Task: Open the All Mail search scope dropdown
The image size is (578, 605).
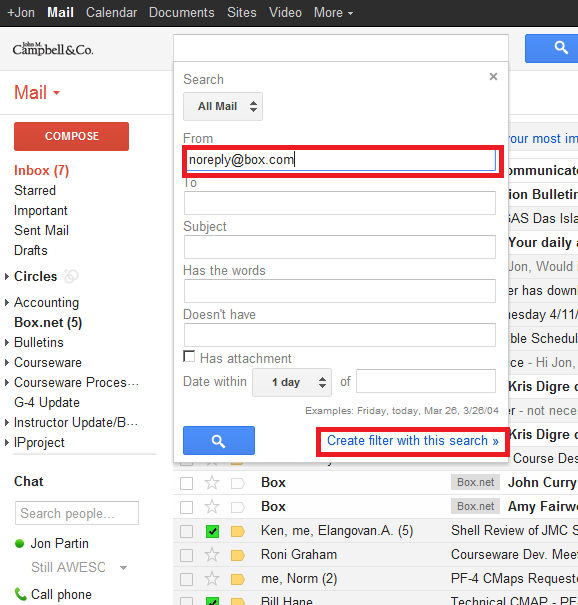Action: pos(223,106)
